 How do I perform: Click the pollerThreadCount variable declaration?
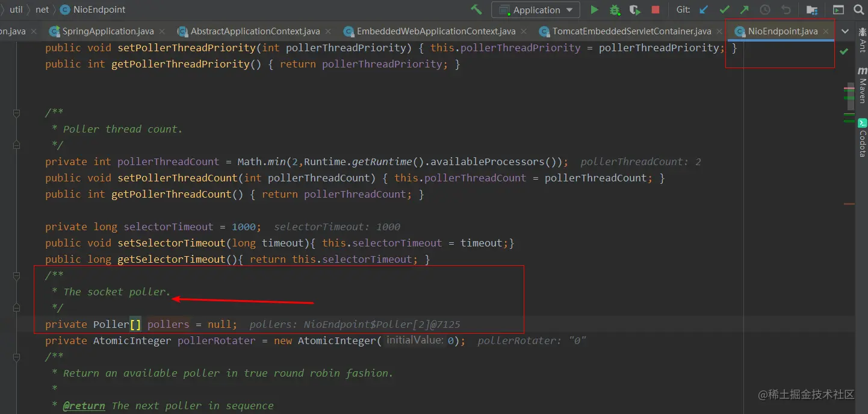pos(169,162)
